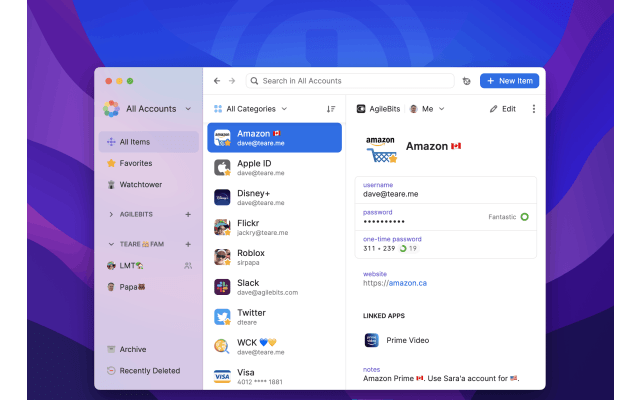Click the Edit button
This screenshot has height=400, width=640.
tap(503, 109)
